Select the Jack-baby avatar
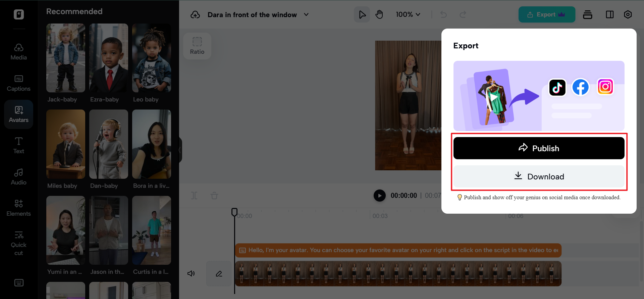 click(66, 58)
